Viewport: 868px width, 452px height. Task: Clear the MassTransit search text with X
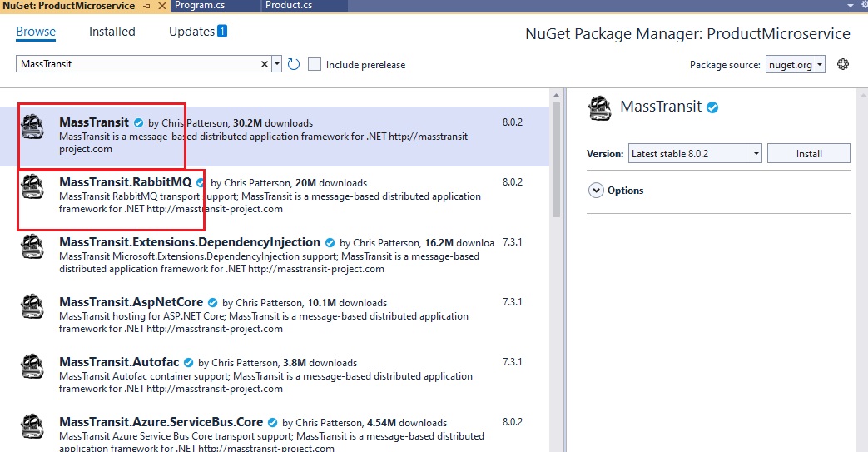pos(265,64)
